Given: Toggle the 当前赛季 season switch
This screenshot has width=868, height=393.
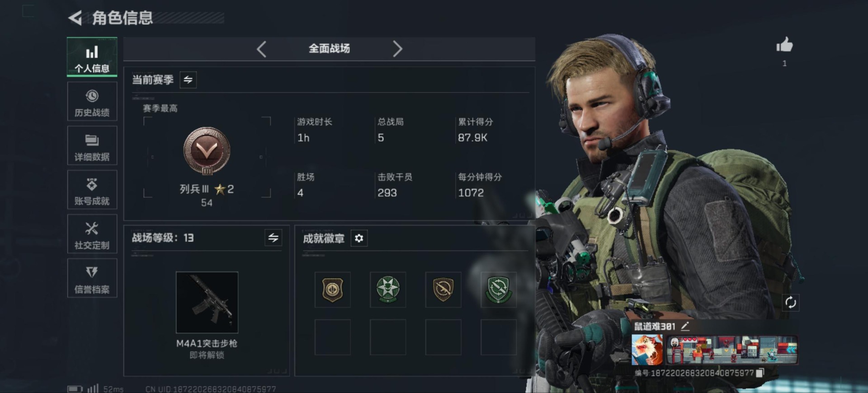Looking at the screenshot, I should [188, 80].
